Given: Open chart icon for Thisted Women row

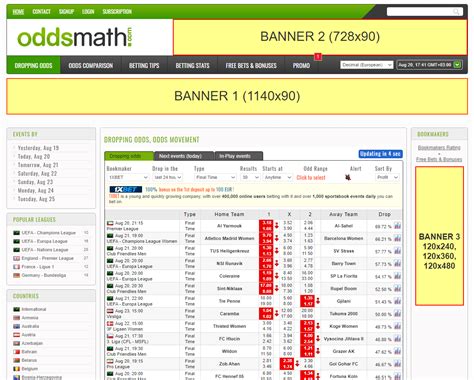Looking at the screenshot, I should (x=397, y=326).
